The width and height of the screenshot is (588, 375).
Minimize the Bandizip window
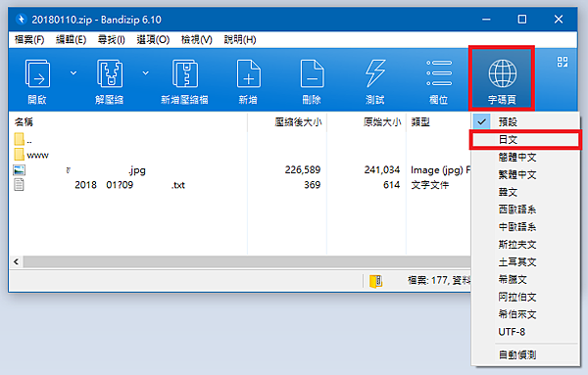click(x=486, y=20)
